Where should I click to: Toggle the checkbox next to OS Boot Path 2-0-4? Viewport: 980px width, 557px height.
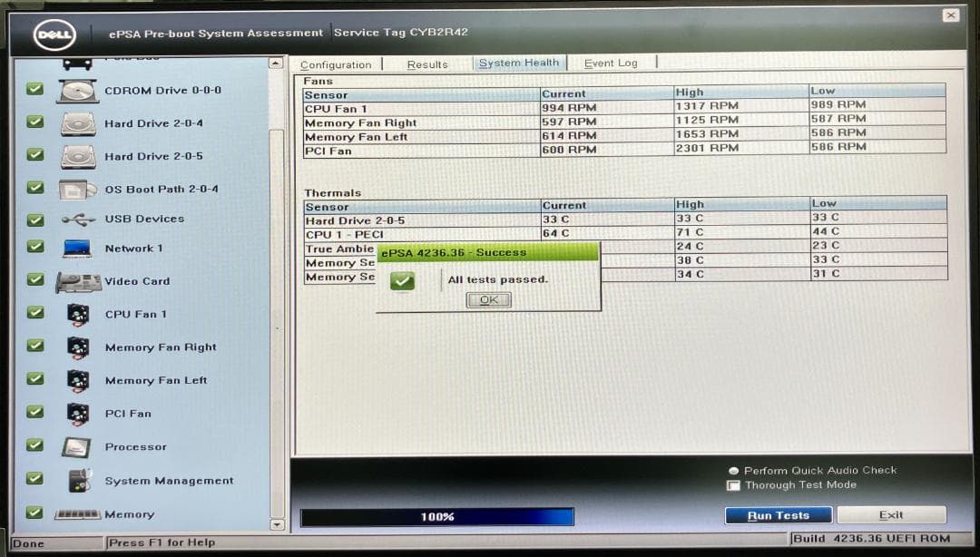[34, 189]
